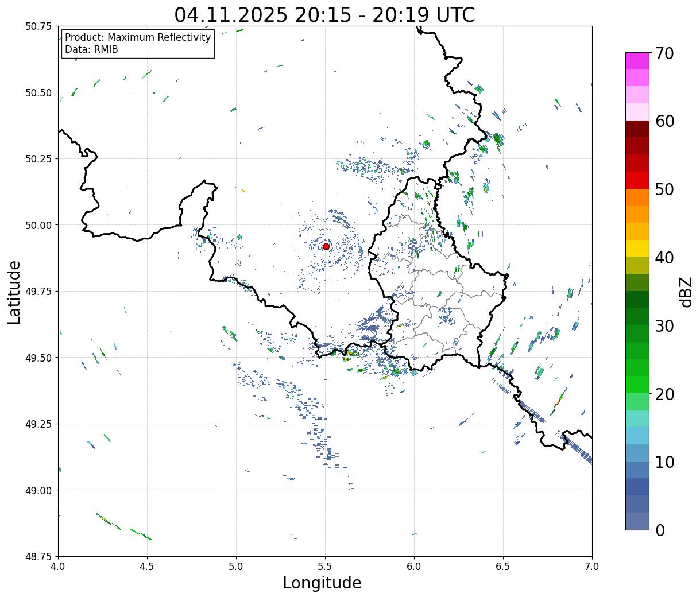Viewport: 700px width, 597px height.
Task: Click the 49.75 latitude tick label
Action: coord(38,292)
